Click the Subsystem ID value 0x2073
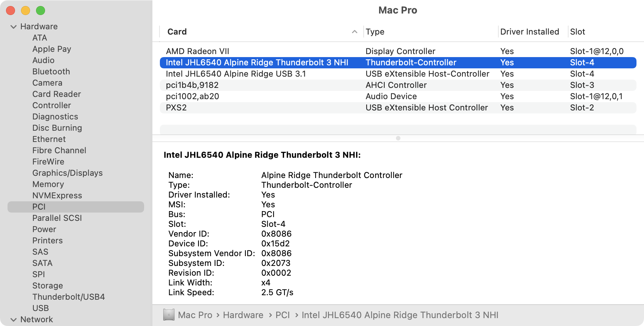The width and height of the screenshot is (644, 326). pyautogui.click(x=276, y=263)
